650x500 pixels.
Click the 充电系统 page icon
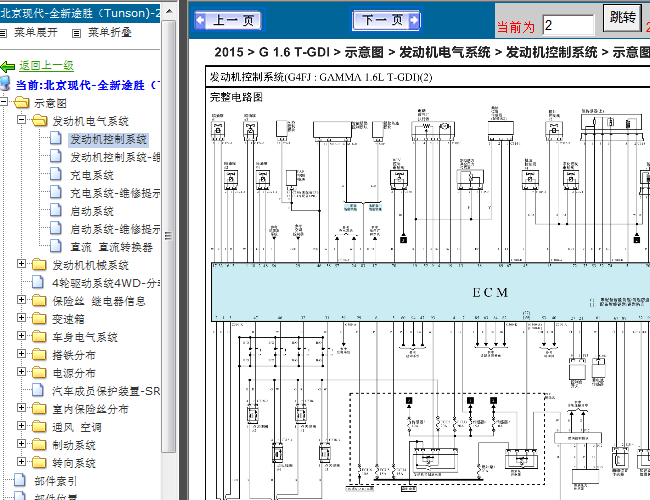[x=56, y=174]
